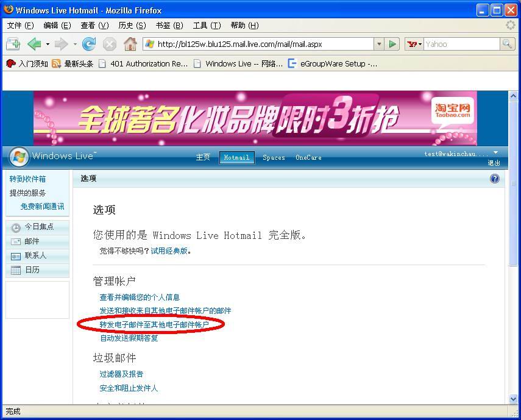Click 查看并编辑您的个人信息 link
Viewport: 521px width, 420px height.
(x=140, y=297)
